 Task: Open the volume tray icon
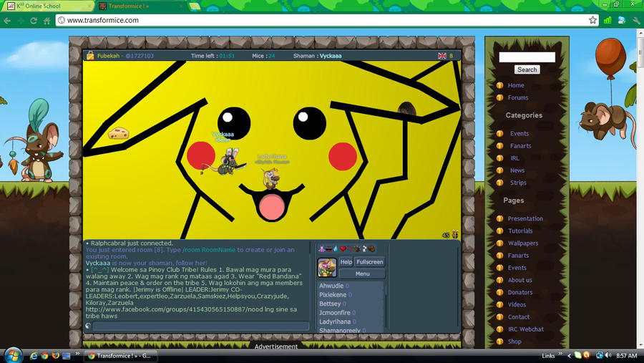point(608,355)
